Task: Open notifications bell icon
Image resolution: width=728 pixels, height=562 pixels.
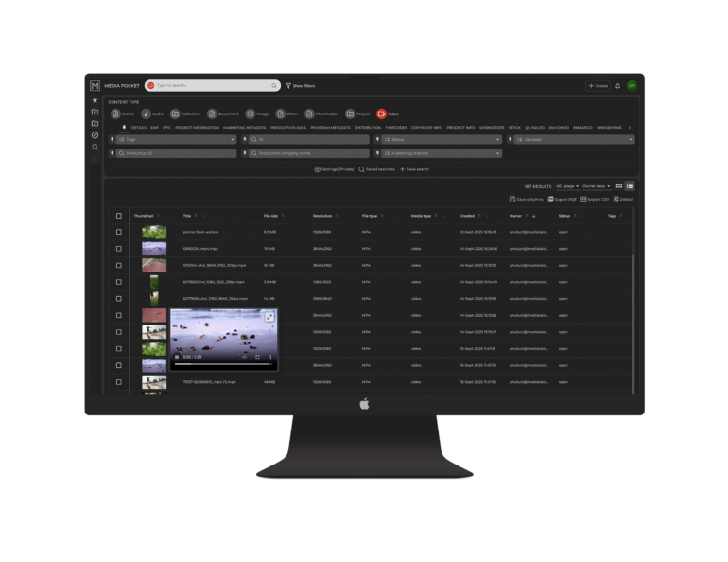Action: (618, 86)
